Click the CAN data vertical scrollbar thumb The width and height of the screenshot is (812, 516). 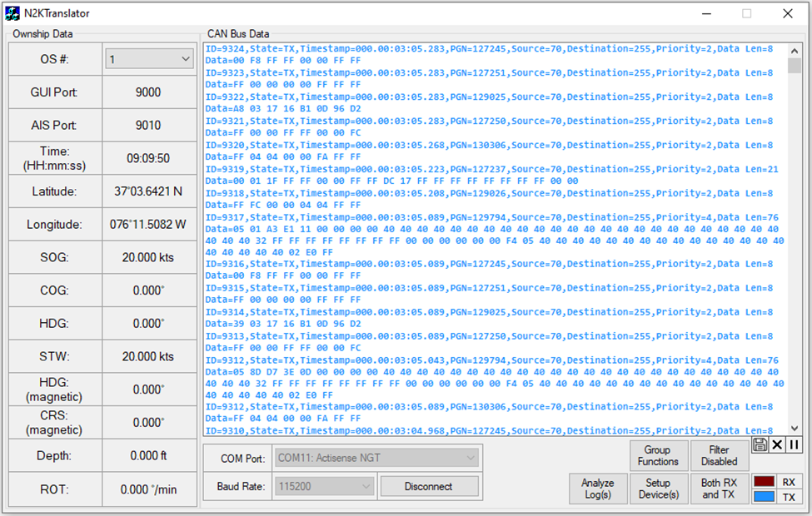pos(794,66)
